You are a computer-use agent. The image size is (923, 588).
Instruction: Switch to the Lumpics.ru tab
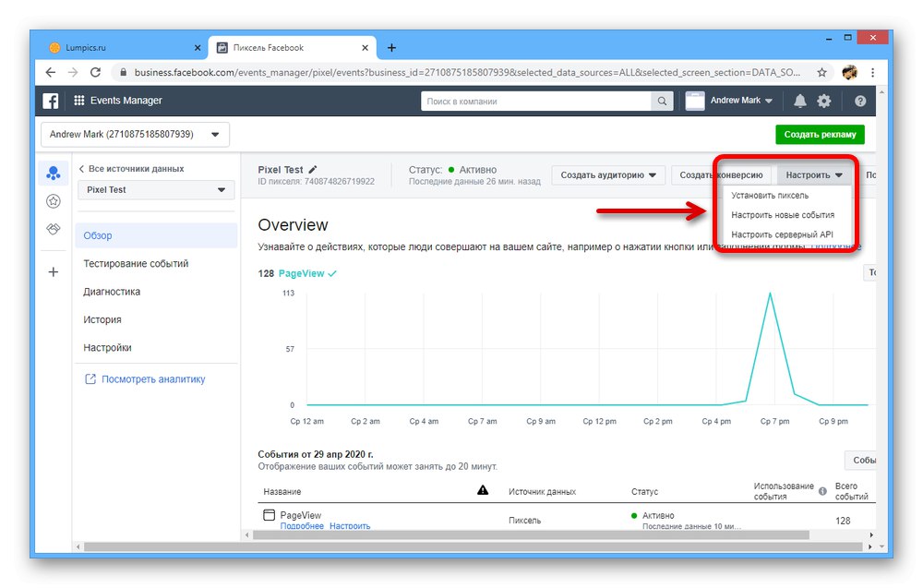click(x=124, y=48)
